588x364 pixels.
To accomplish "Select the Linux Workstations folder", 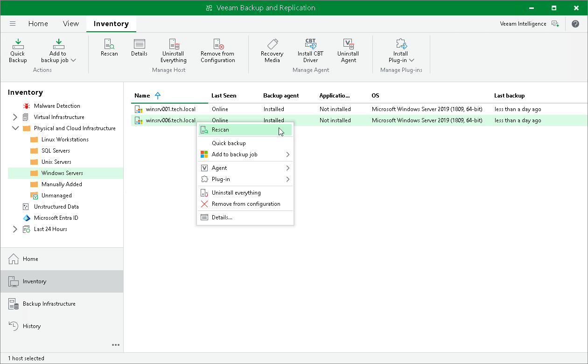I will 65,140.
